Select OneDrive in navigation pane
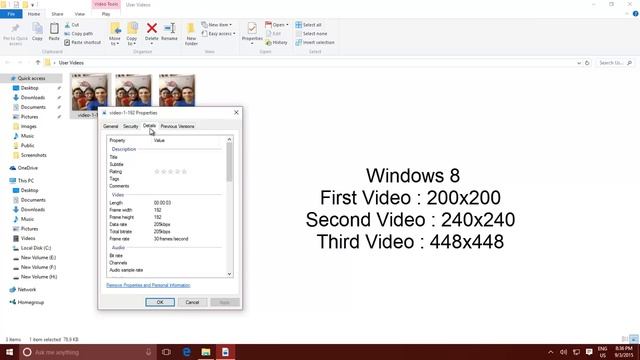 pos(27,168)
